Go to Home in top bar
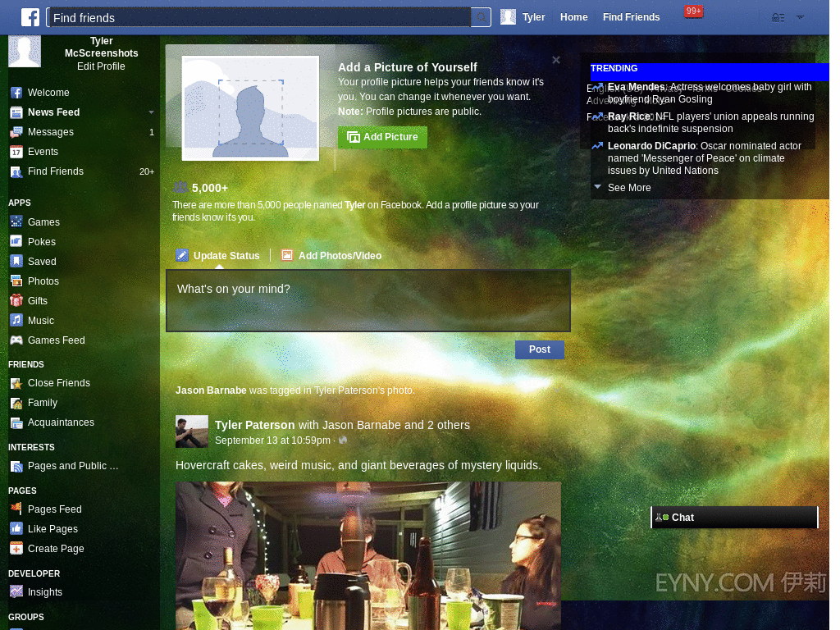 click(x=573, y=17)
